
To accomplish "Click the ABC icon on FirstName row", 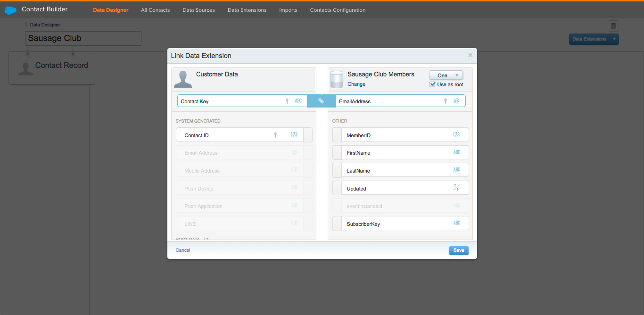I will pyautogui.click(x=456, y=152).
